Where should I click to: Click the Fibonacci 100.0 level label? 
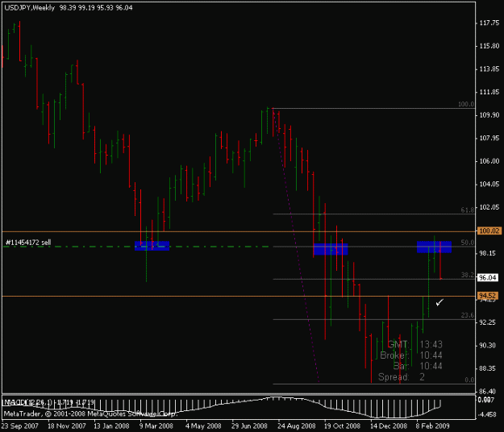(x=466, y=104)
